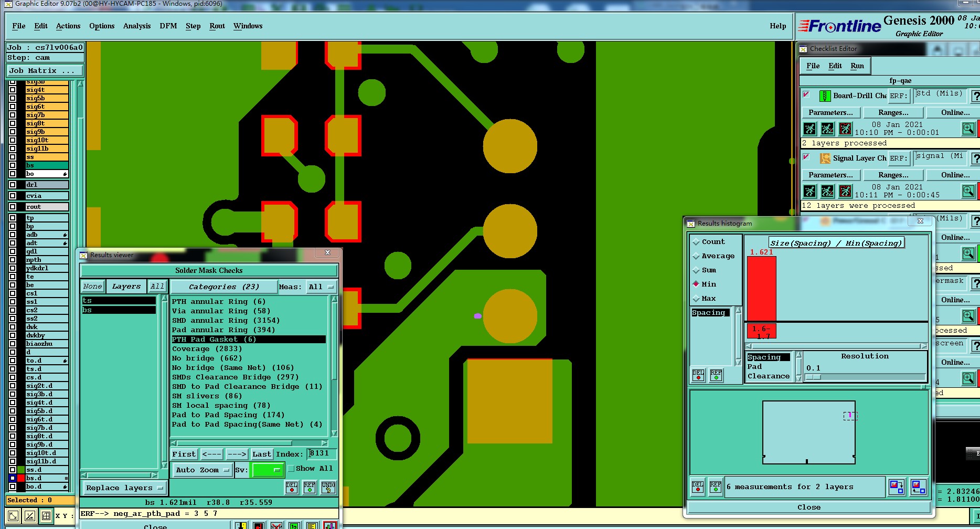Click DEL icon under histogram Spacing list

(x=698, y=375)
